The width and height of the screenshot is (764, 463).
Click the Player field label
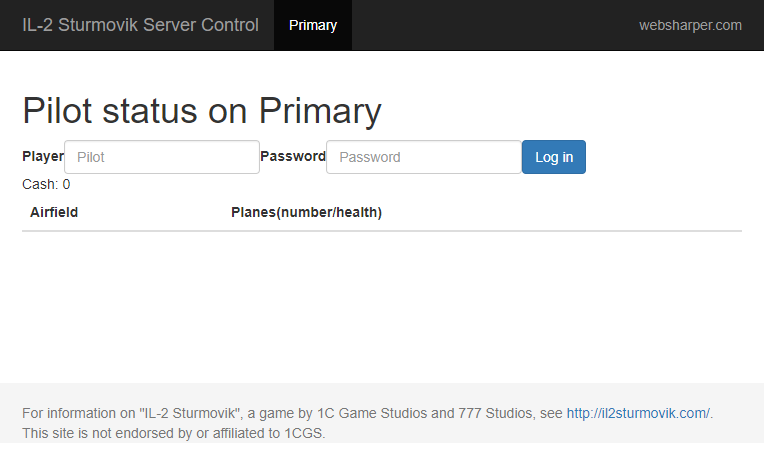(43, 156)
